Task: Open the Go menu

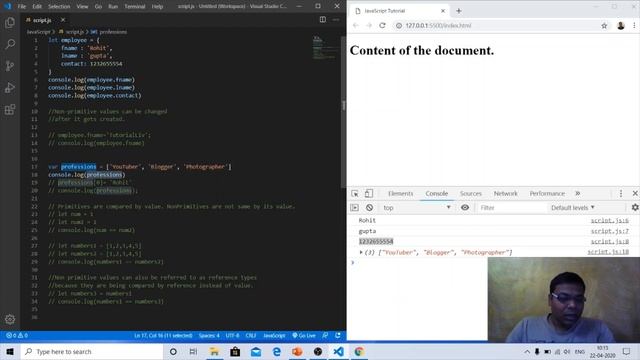Action: click(x=98, y=7)
